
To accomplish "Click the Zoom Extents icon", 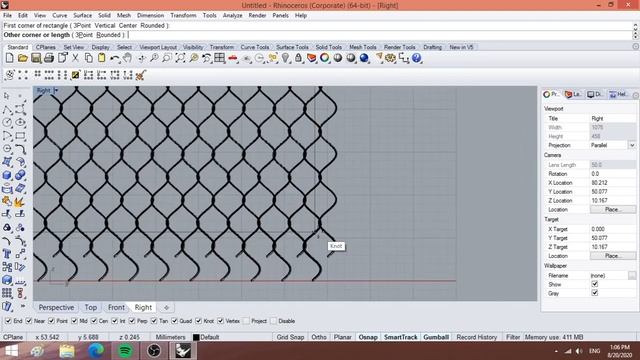I will [x=180, y=58].
